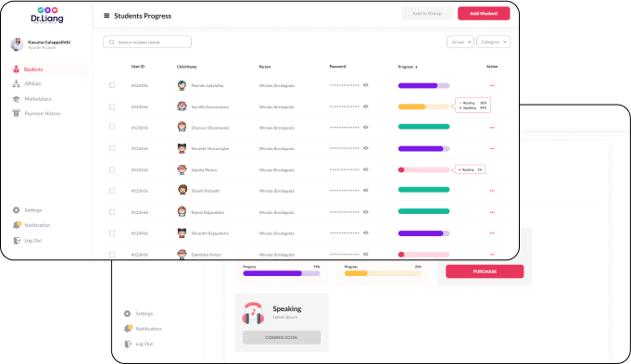Tick the checkbox for Sachith Amarasekare
This screenshot has height=364, width=631.
(112, 107)
